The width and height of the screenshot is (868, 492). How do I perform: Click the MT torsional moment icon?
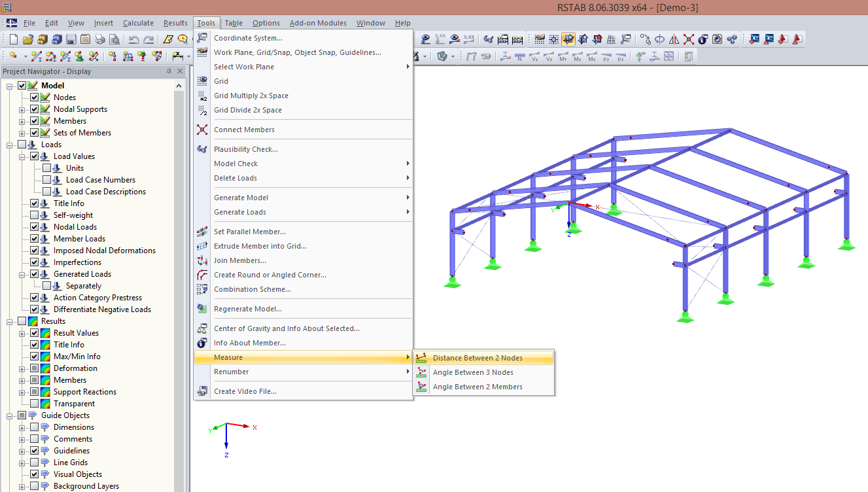pos(563,56)
